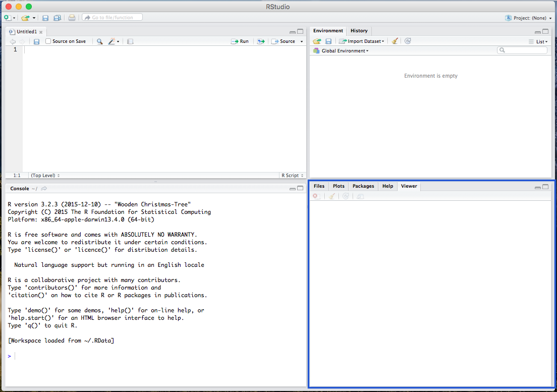This screenshot has height=392, width=557.
Task: Click the Compile Notebook icon in editor
Action: coord(130,41)
